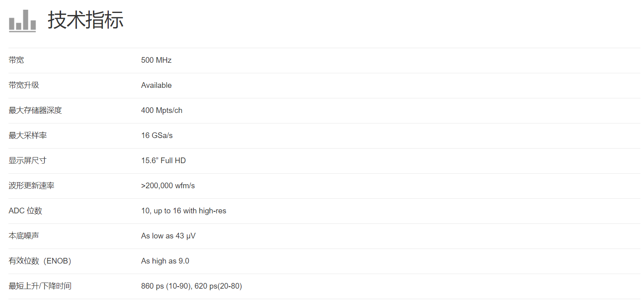Select the 显示屏尺寸 row label
Image resolution: width=644 pixels, height=302 pixels.
(x=28, y=161)
